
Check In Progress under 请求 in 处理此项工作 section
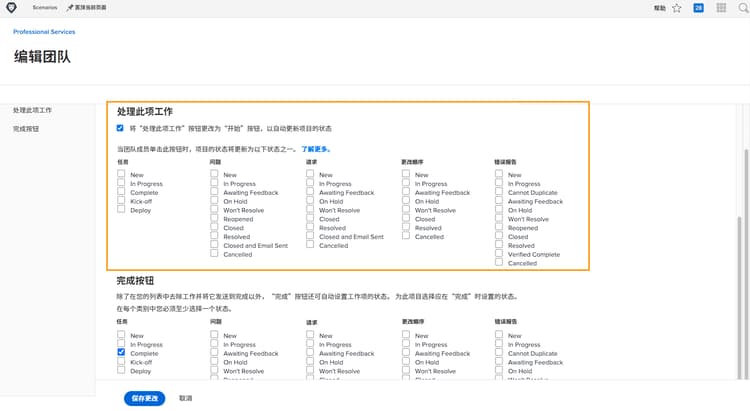point(310,182)
